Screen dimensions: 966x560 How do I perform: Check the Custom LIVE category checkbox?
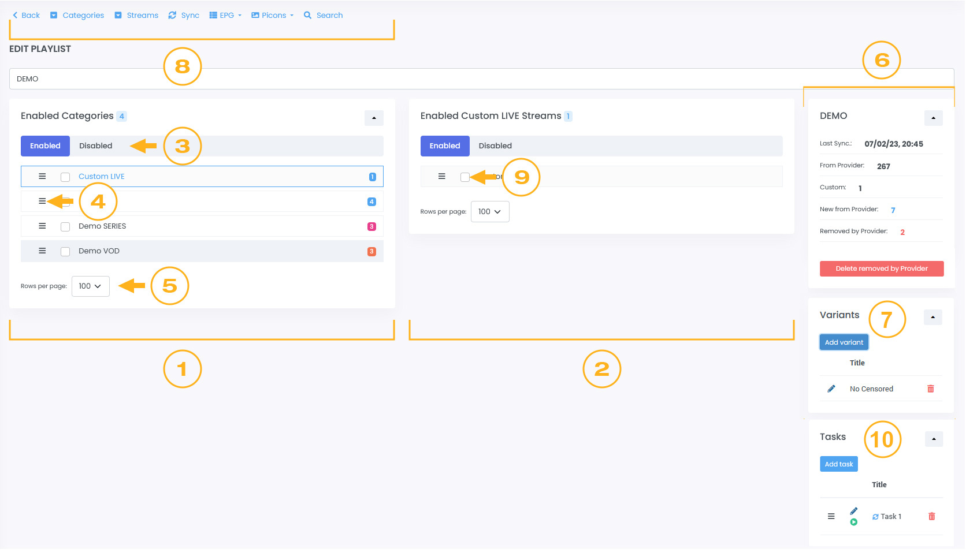coord(65,177)
